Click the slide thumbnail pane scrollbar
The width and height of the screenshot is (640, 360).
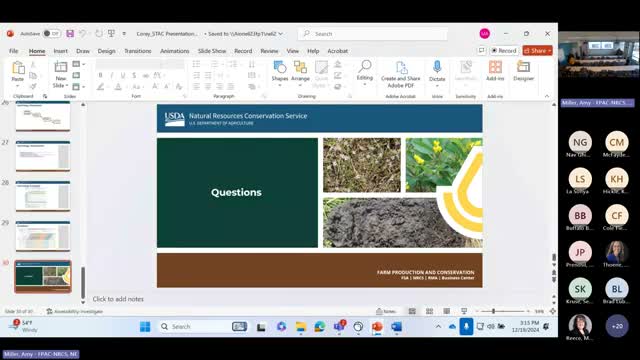[x=83, y=283]
